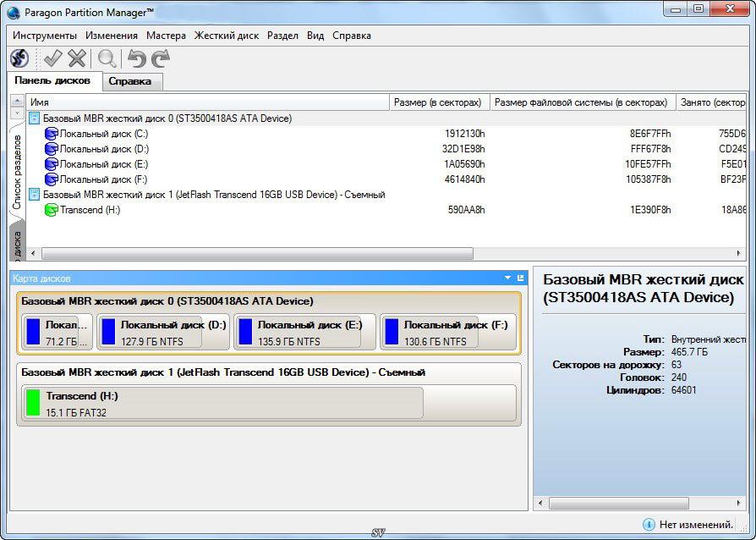Open the Изменения menu
The image size is (756, 540).
pyautogui.click(x=112, y=36)
